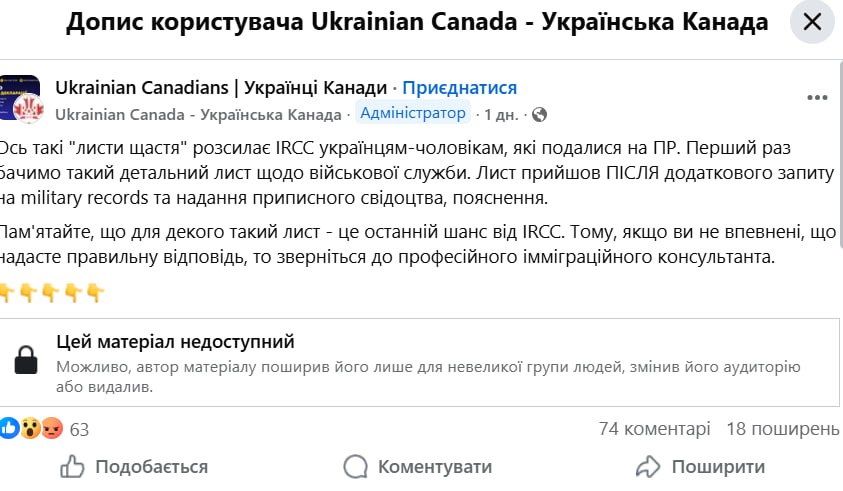The width and height of the screenshot is (843, 491).
Task: Click the globe public audience icon
Action: (x=541, y=114)
